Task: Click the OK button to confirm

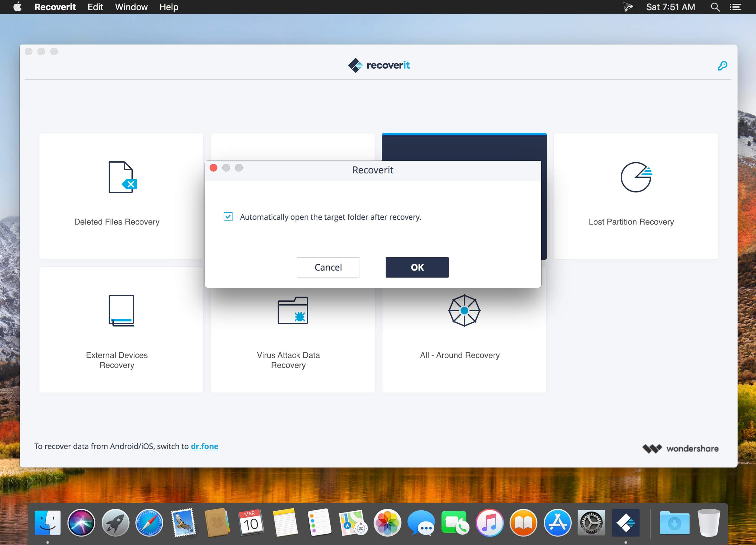Action: [x=417, y=267]
